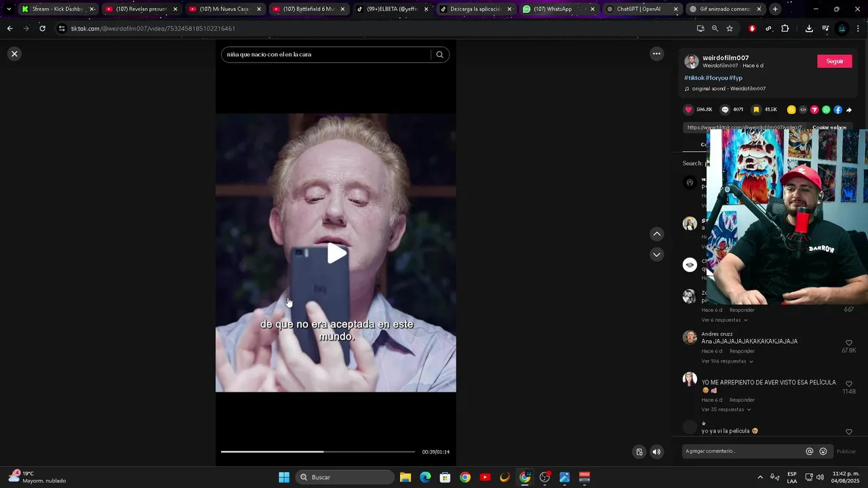Save video to favorites with the bookmark icon

pos(756,110)
